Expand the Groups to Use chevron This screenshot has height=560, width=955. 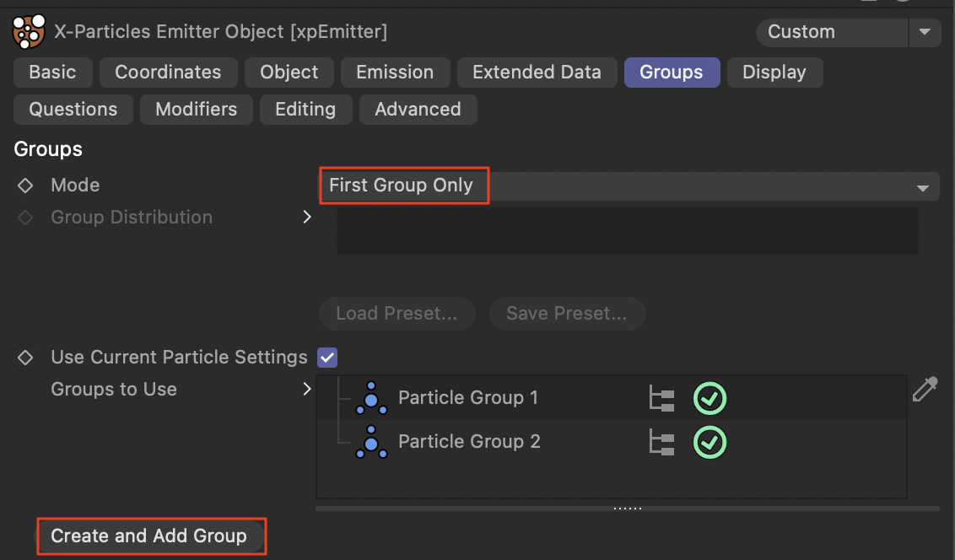click(x=307, y=389)
